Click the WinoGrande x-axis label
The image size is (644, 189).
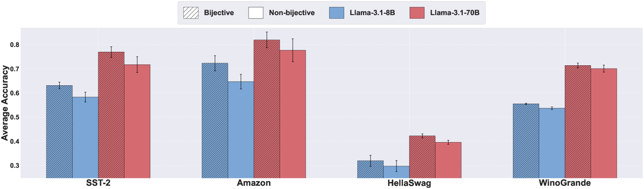(x=564, y=183)
